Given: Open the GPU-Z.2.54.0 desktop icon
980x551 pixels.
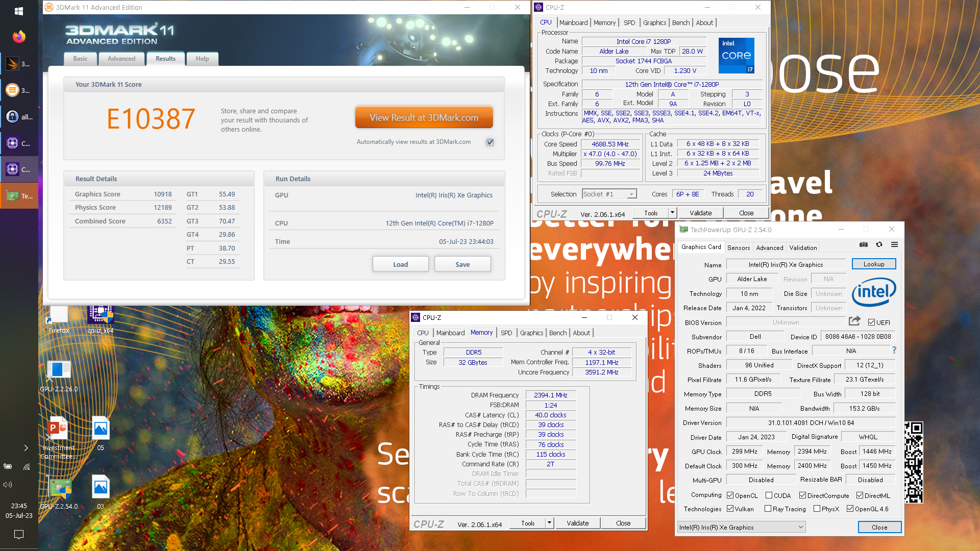Looking at the screenshot, I should [x=59, y=492].
